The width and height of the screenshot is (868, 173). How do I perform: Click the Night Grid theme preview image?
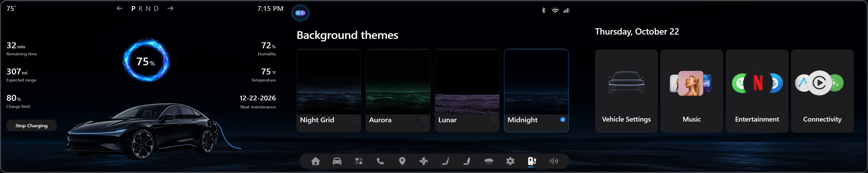coord(328,82)
